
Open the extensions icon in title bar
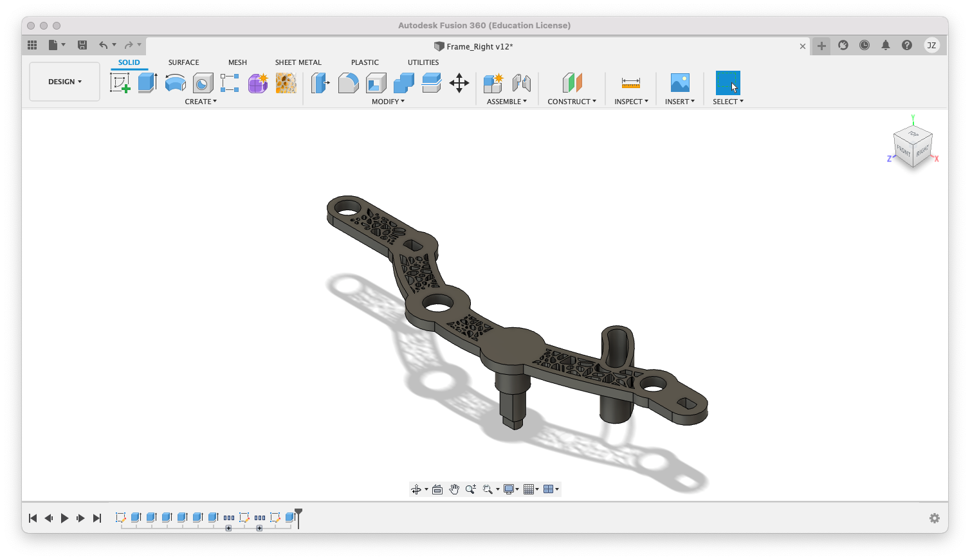coord(843,45)
